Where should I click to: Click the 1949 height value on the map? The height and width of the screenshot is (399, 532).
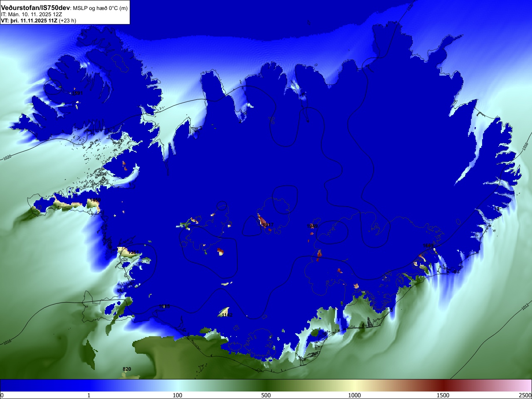coord(313,226)
